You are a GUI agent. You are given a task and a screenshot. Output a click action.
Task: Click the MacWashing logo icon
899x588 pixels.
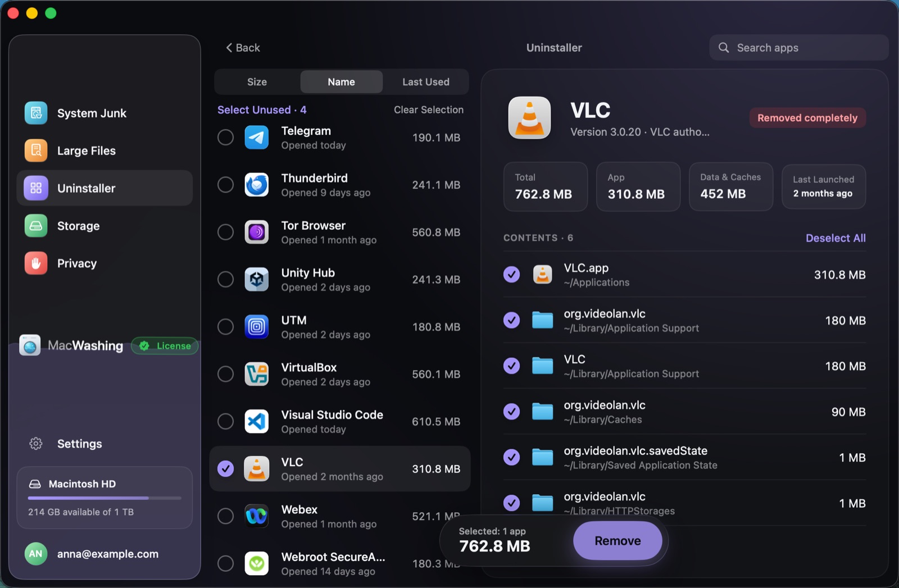(x=30, y=345)
